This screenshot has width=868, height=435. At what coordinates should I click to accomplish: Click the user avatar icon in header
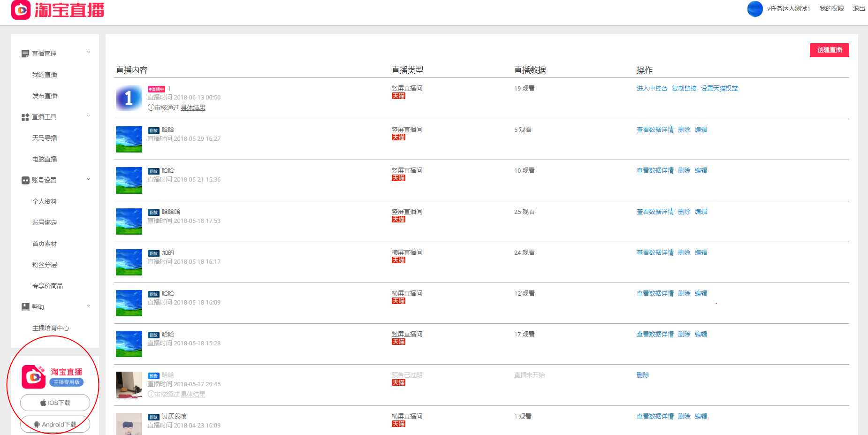coord(755,9)
